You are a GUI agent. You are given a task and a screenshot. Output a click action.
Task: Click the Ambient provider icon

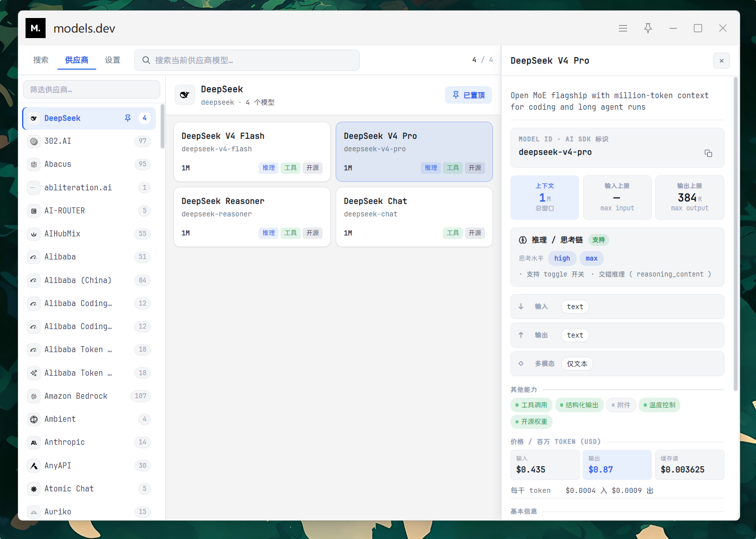click(34, 419)
